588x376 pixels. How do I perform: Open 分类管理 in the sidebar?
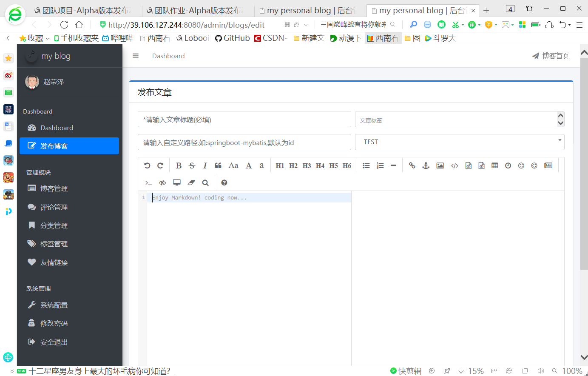(x=69, y=225)
